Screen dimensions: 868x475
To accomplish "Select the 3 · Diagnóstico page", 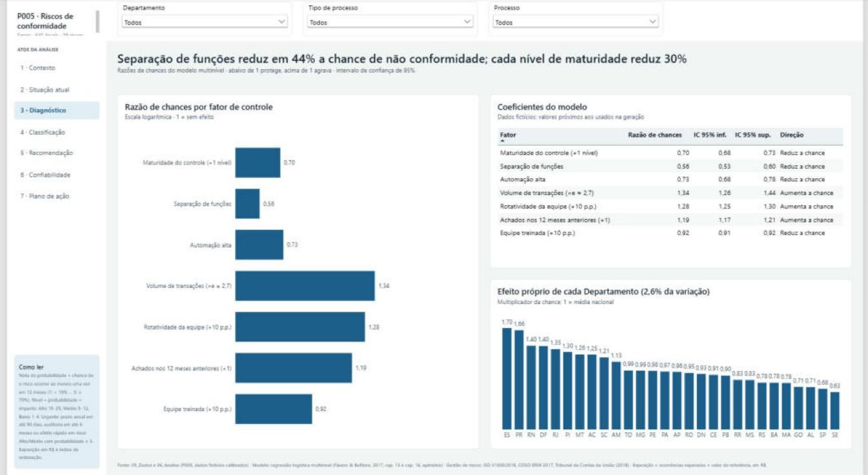I will pos(57,110).
